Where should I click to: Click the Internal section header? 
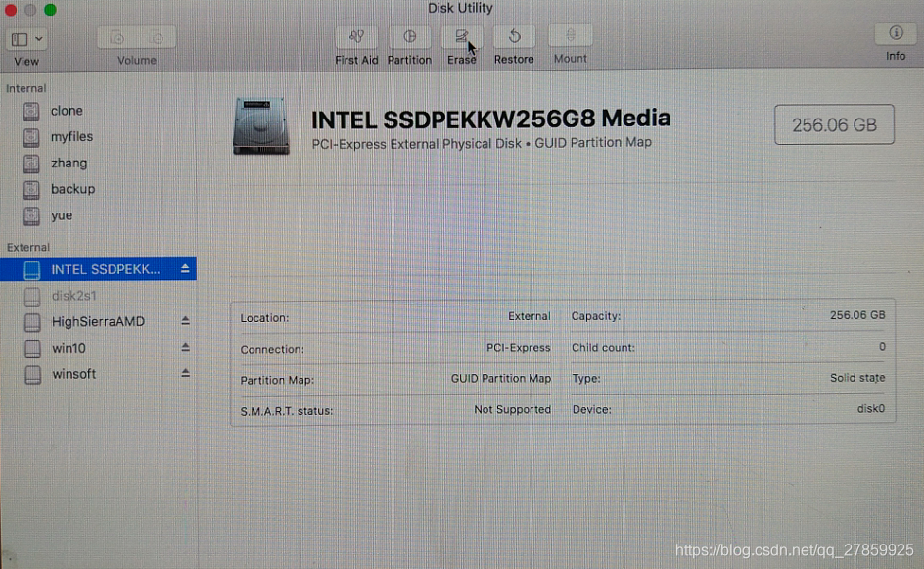pos(25,88)
